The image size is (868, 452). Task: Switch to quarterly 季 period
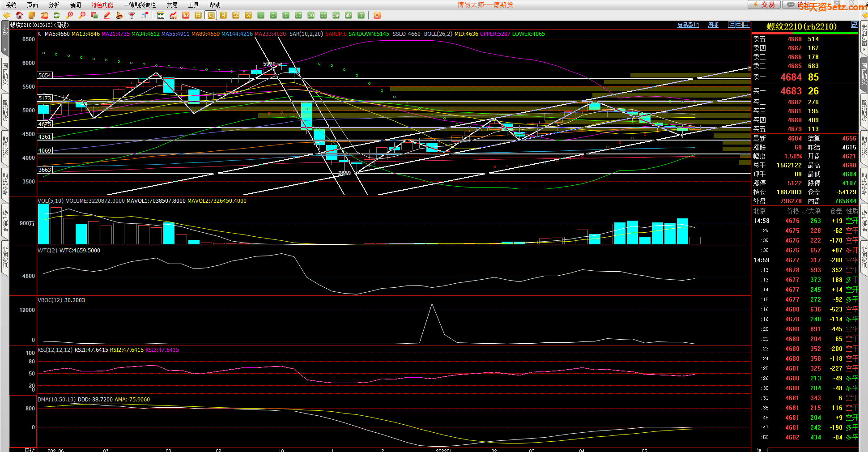pos(236,15)
